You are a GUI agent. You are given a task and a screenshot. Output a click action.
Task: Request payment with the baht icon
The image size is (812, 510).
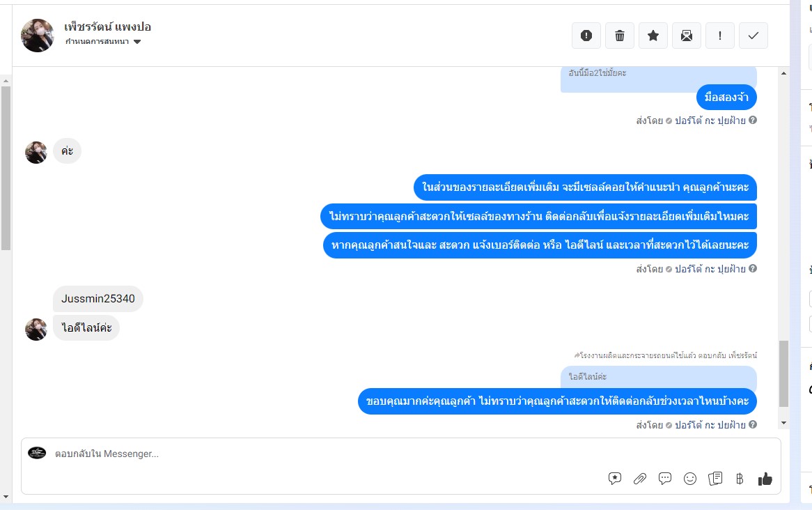[x=740, y=479]
